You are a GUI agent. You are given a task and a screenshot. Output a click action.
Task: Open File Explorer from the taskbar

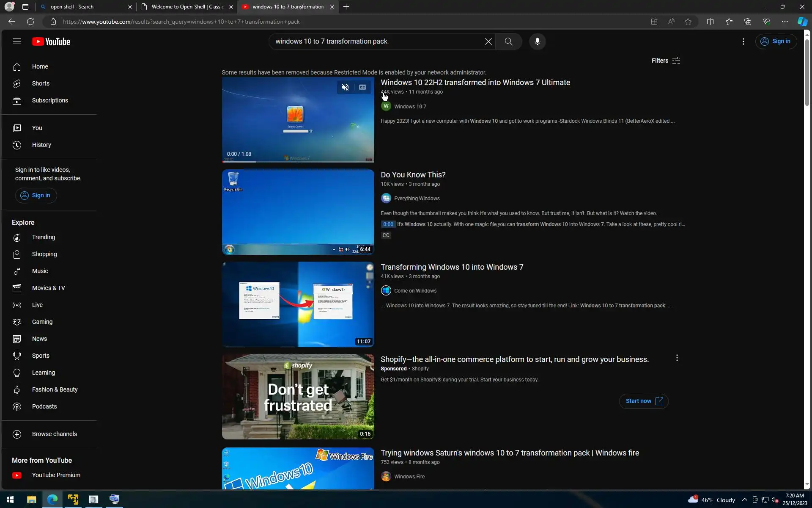(x=31, y=500)
